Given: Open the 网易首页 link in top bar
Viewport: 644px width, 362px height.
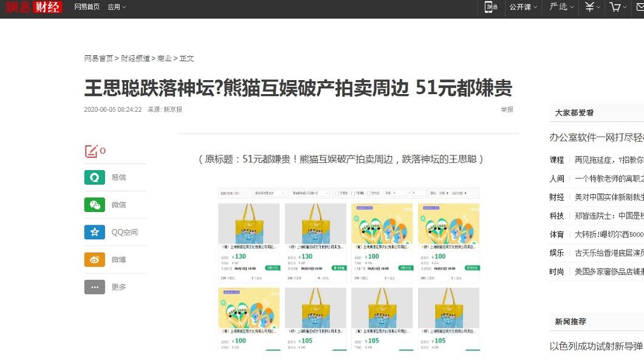Looking at the screenshot, I should (x=87, y=7).
